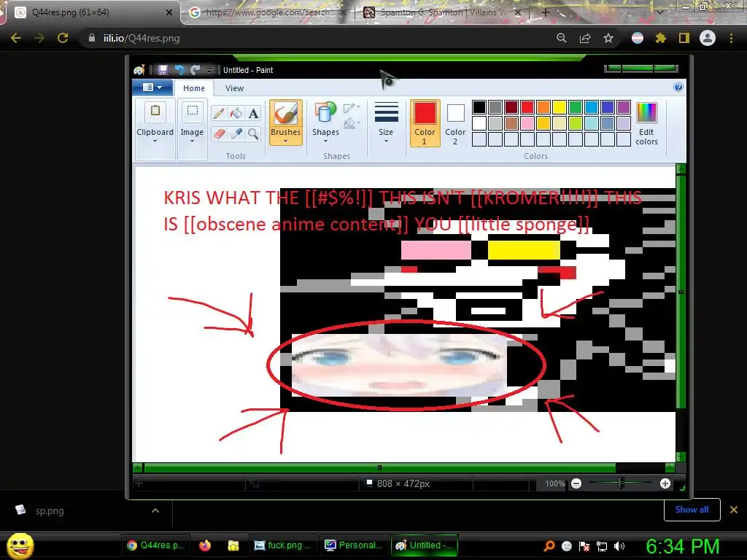Expand the Brushes dropdown arrow
The width and height of the screenshot is (747, 560).
tap(285, 141)
